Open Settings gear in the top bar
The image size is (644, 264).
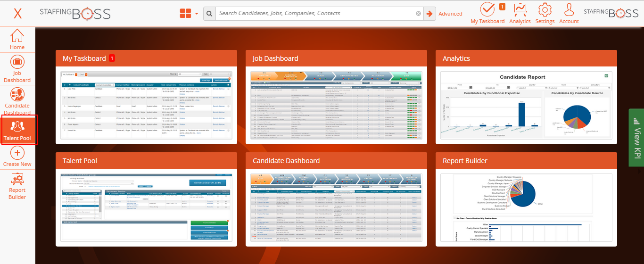tap(545, 13)
